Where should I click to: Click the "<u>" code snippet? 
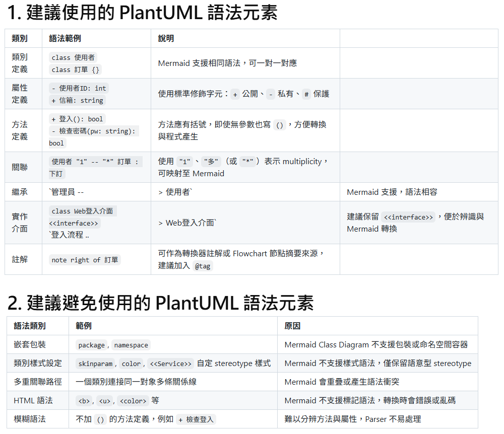[x=105, y=401]
